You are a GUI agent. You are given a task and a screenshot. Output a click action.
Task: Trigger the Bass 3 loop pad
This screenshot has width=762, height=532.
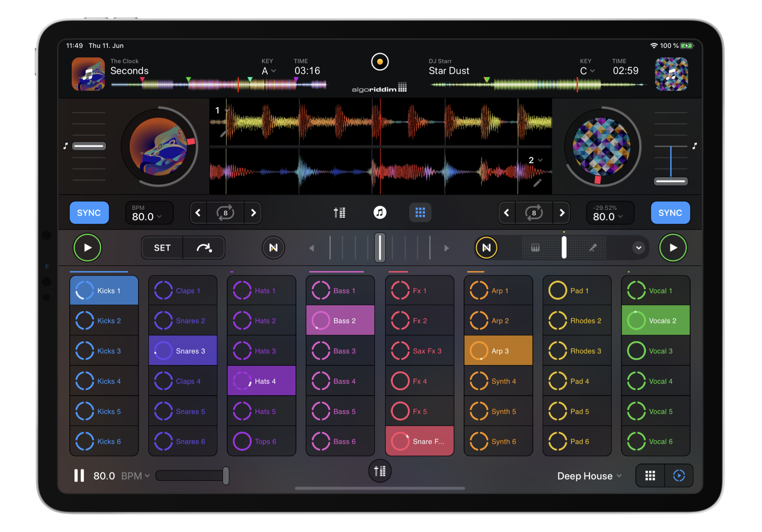340,351
